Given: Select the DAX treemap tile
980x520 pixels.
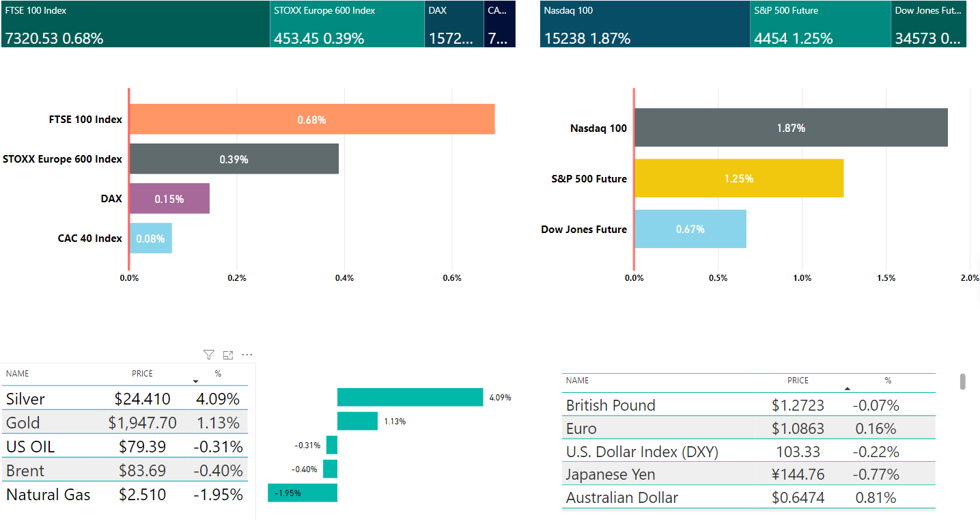Looking at the screenshot, I should pos(454,24).
